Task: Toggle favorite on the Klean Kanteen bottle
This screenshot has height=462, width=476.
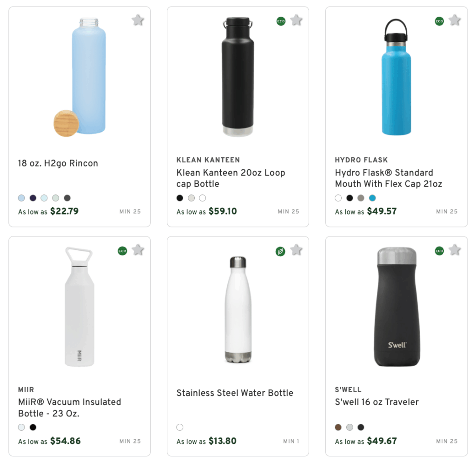Action: point(296,20)
